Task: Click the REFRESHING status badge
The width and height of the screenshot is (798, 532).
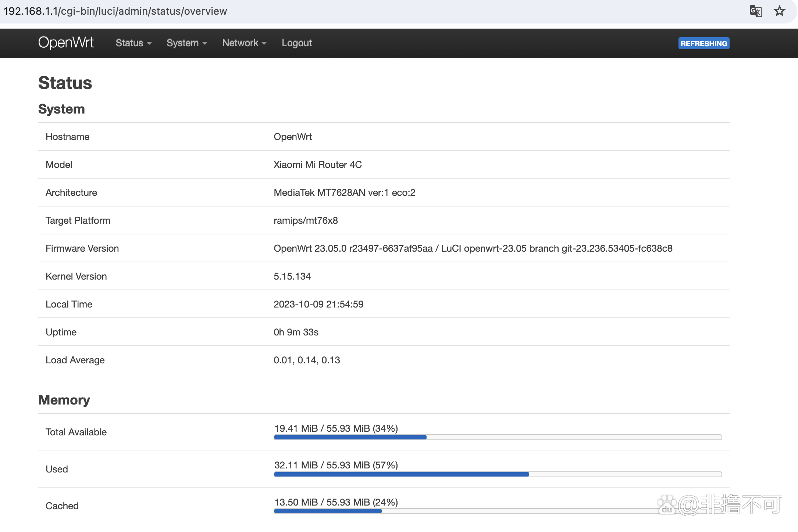Action: [703, 43]
